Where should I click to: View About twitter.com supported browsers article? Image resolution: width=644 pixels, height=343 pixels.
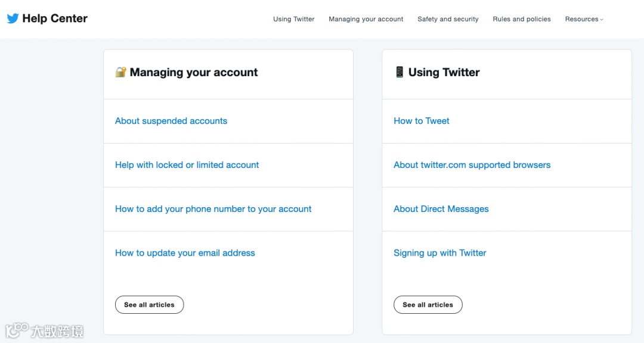click(x=472, y=165)
